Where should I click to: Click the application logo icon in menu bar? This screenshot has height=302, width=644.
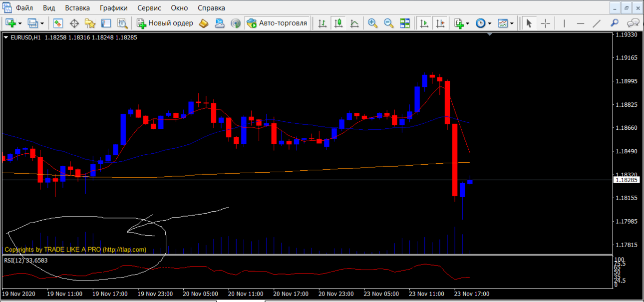coord(6,7)
